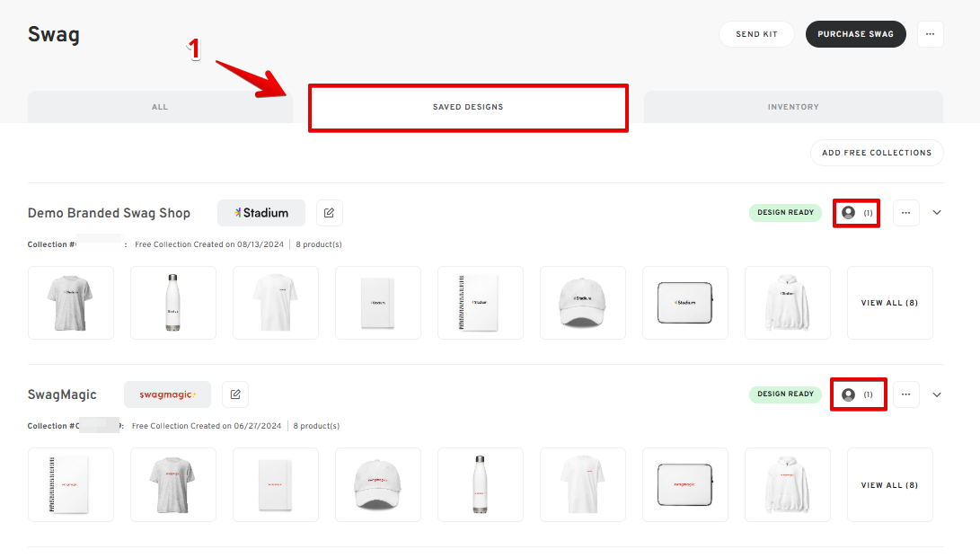
Task: Open the SwagMagic spiral notebook thumbnail
Action: click(71, 485)
